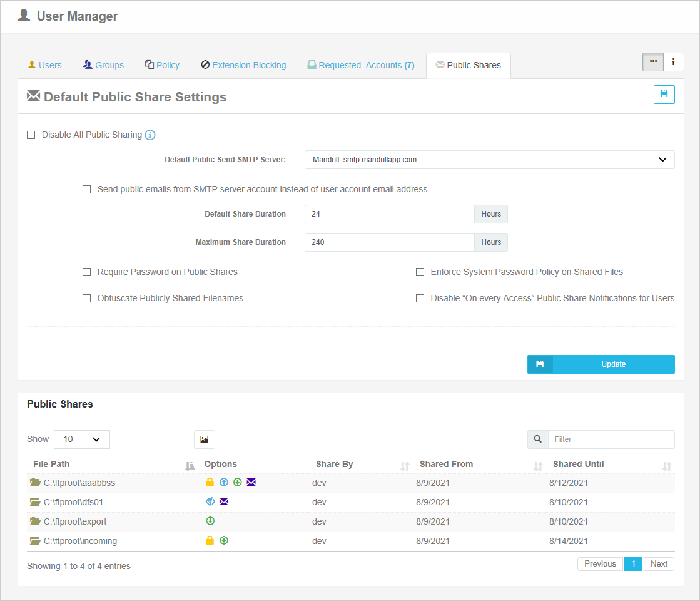Click the Maximum Share Duration field

click(389, 242)
